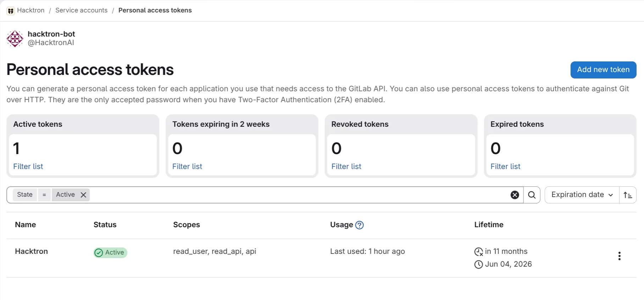Filter list by Active tokens
Viewport: 644px width, 300px height.
click(x=28, y=167)
